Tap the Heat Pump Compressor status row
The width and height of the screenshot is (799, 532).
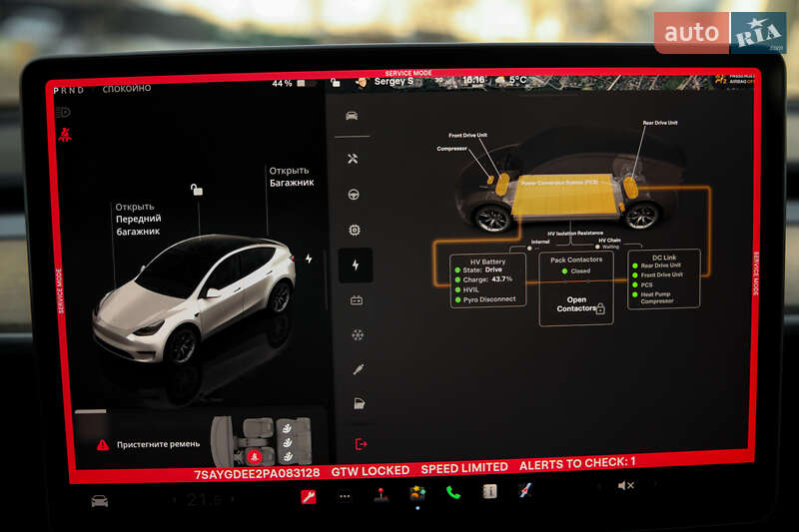pos(653,297)
